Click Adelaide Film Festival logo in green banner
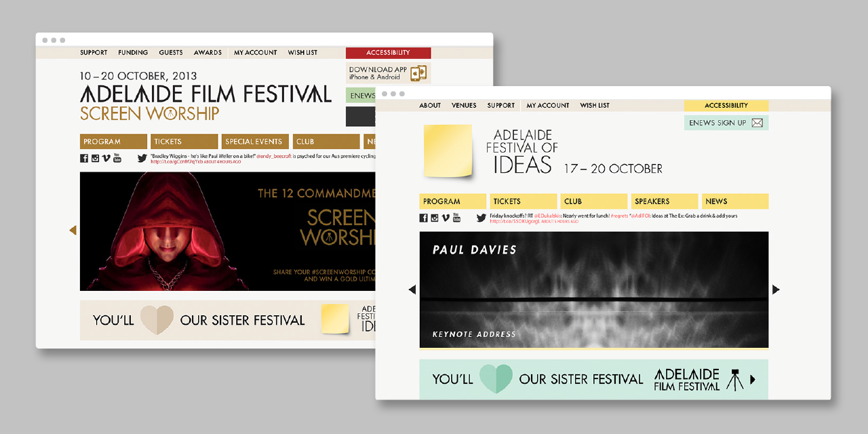868x434 pixels. (x=687, y=380)
